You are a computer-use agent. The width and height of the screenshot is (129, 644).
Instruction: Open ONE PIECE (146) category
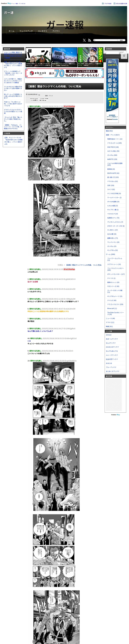[x=113, y=147]
